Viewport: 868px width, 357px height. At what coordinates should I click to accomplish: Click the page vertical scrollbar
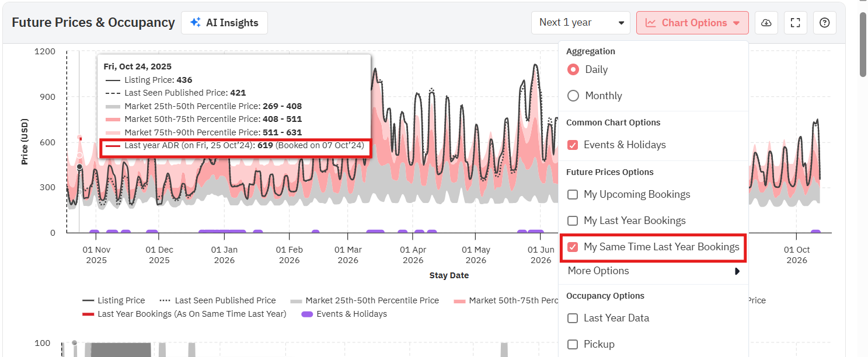863,44
